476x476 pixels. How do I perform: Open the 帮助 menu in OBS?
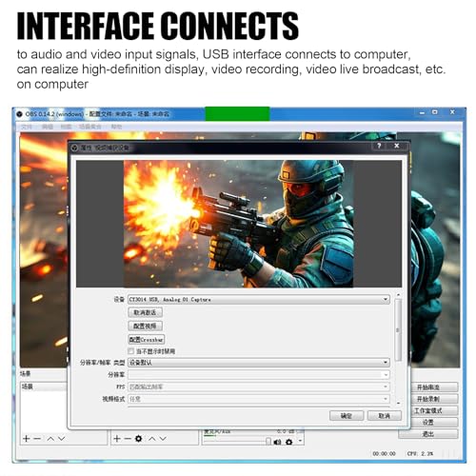pyautogui.click(x=116, y=127)
